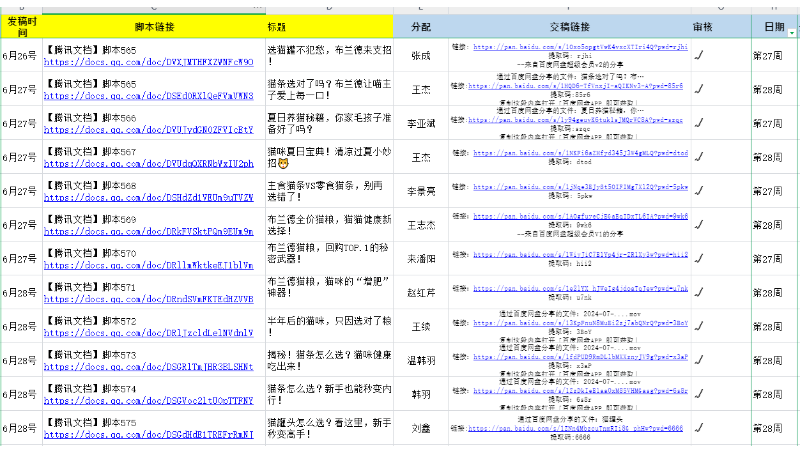The image size is (800, 453).
Task: Open the docs.qq.com link for 脚本568
Action: tap(148, 197)
